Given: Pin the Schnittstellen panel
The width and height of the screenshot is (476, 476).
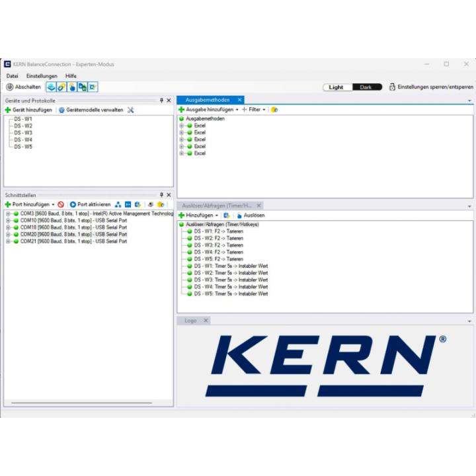Looking at the screenshot, I should tap(161, 195).
